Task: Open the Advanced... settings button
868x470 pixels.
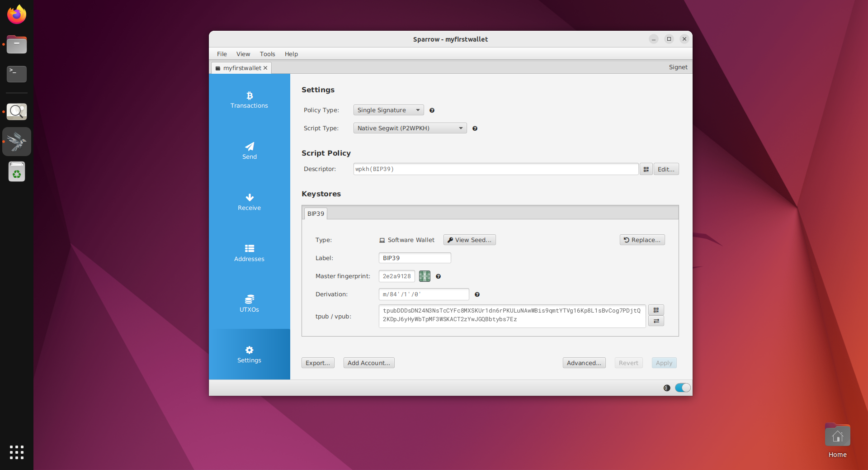Action: click(584, 363)
